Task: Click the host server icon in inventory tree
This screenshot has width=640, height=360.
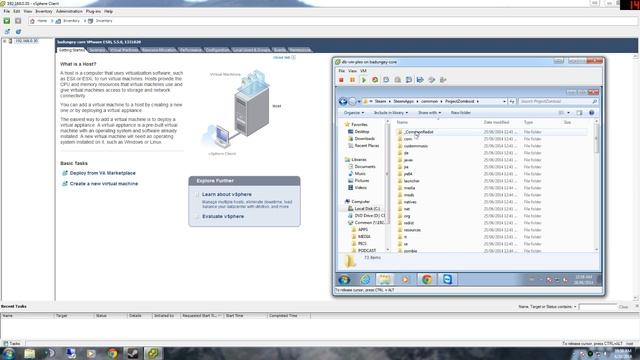Action: pos(11,41)
